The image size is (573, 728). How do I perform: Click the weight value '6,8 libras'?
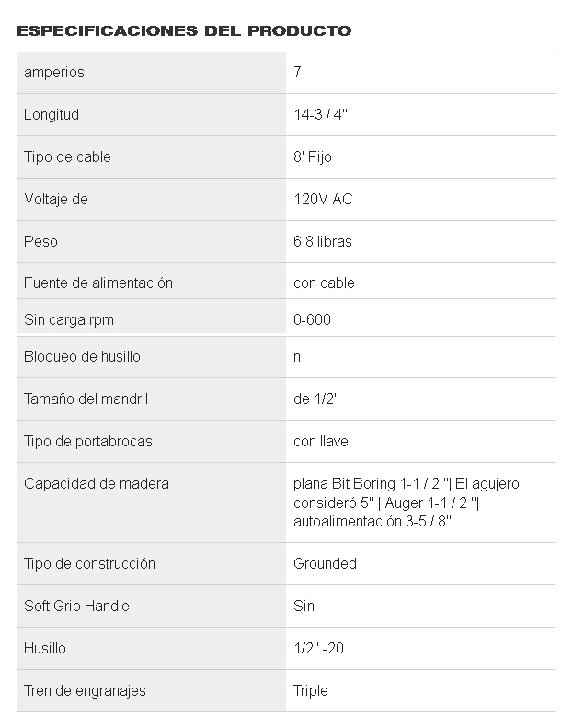[323, 242]
